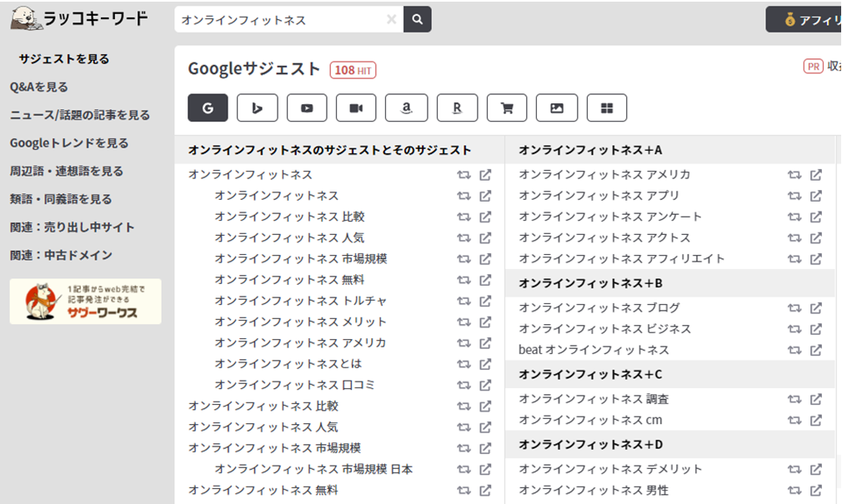Click the アフィリ button at top right
Screen dimensions: 842x504
point(804,20)
